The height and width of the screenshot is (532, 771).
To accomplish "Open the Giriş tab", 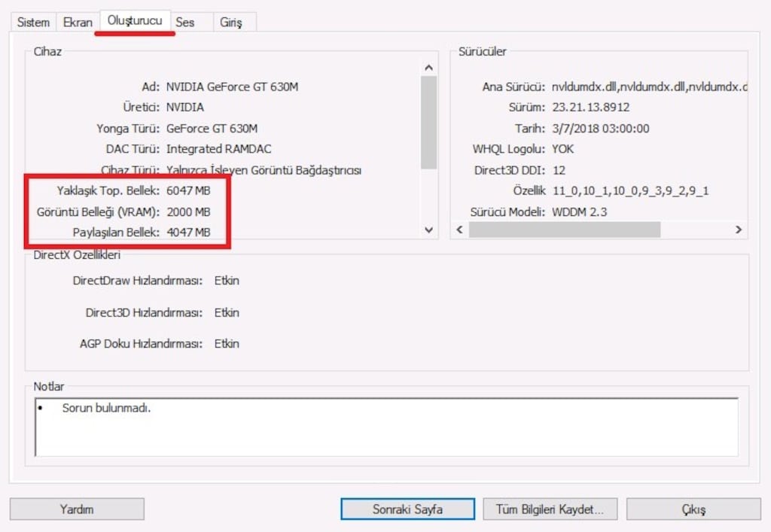I will 230,23.
